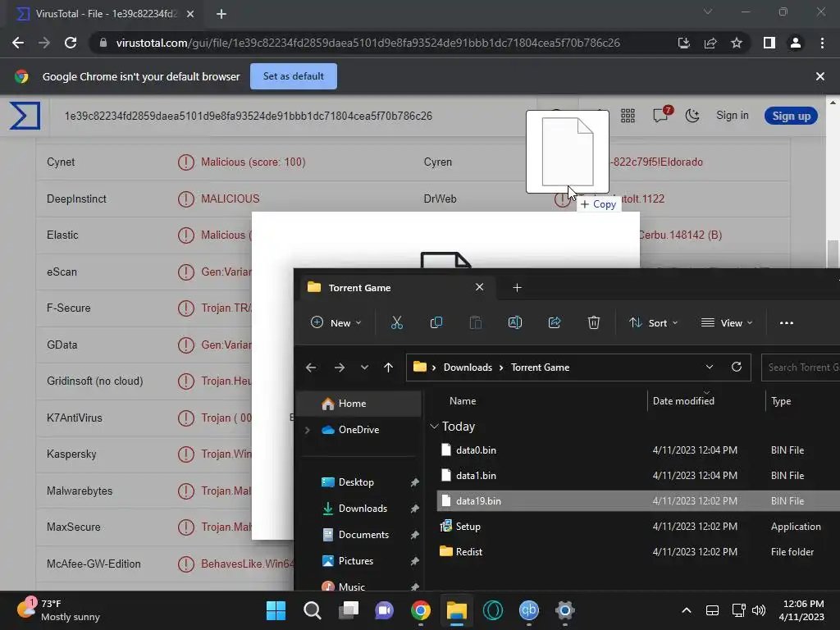The image size is (840, 630).
Task: Select the data1.bin file
Action: click(x=638, y=476)
